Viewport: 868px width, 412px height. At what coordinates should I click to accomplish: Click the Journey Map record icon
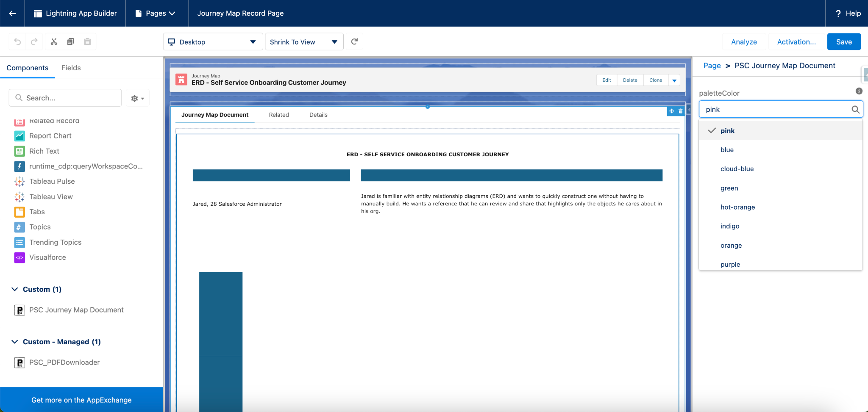click(181, 79)
